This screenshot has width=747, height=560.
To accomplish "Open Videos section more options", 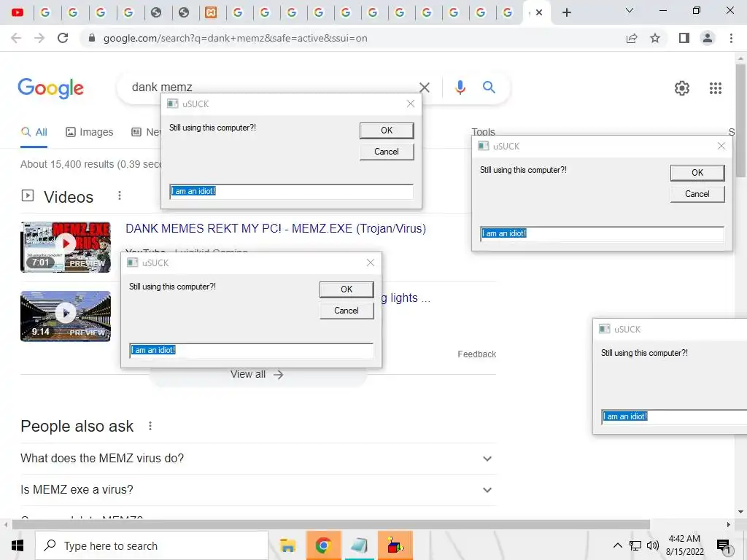I will tap(120, 195).
